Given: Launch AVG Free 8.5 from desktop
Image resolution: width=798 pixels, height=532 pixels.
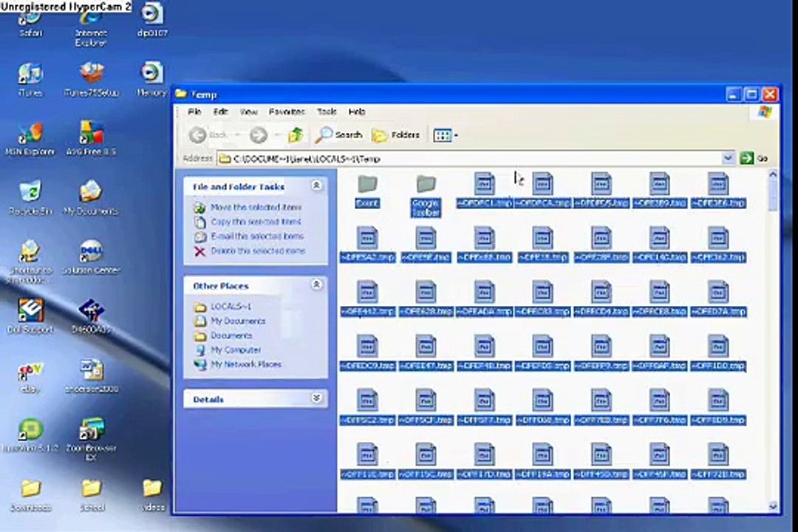Looking at the screenshot, I should point(91,138).
